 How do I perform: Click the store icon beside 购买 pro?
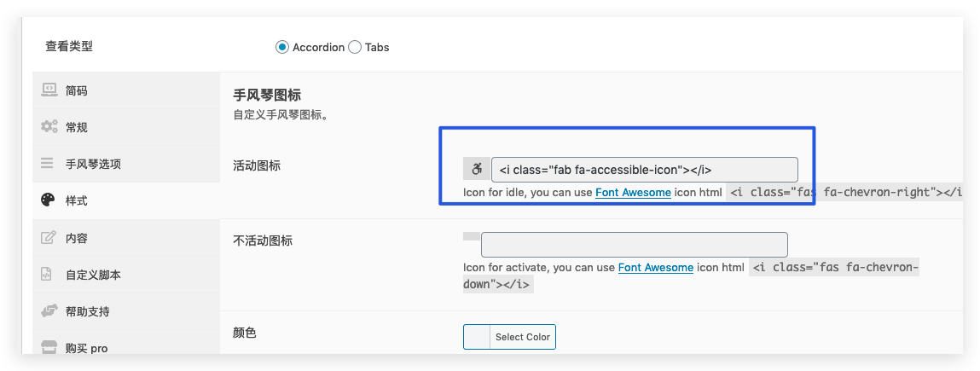49,347
